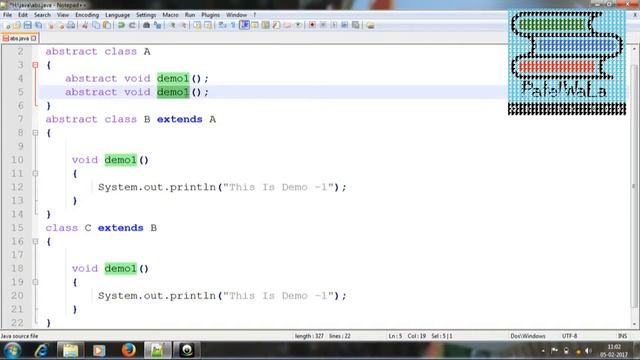Cut selection with the scissors icon
Image resolution: width=640 pixels, height=360 pixels.
85,25
